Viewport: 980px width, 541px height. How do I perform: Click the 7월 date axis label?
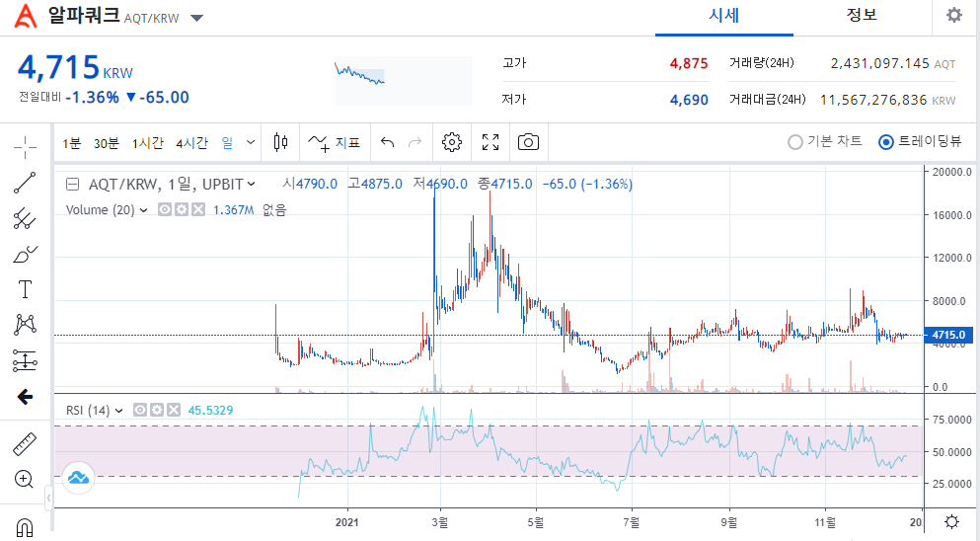[632, 522]
